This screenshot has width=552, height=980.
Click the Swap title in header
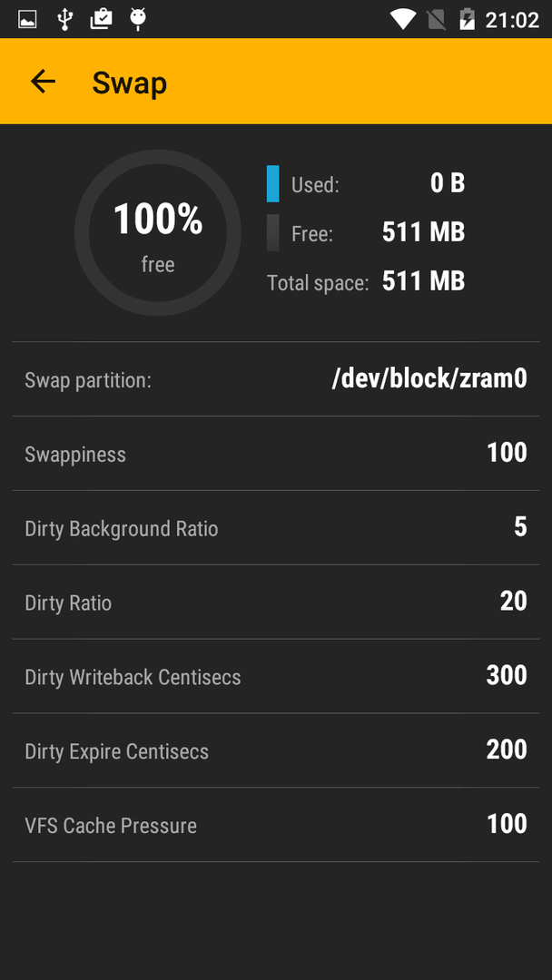130,83
